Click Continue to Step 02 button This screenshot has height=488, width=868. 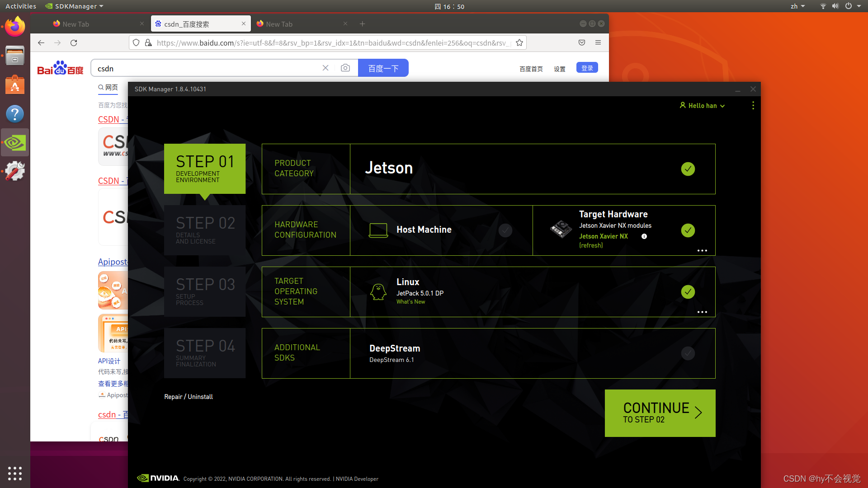(x=660, y=413)
